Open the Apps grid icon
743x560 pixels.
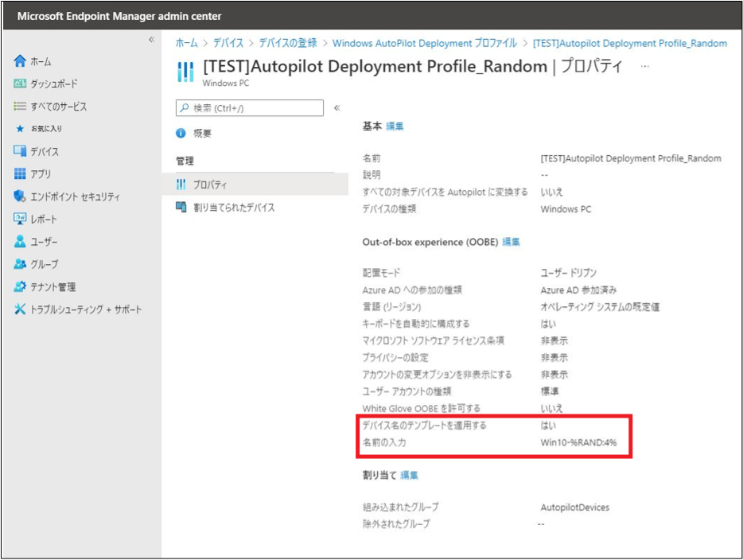20,174
